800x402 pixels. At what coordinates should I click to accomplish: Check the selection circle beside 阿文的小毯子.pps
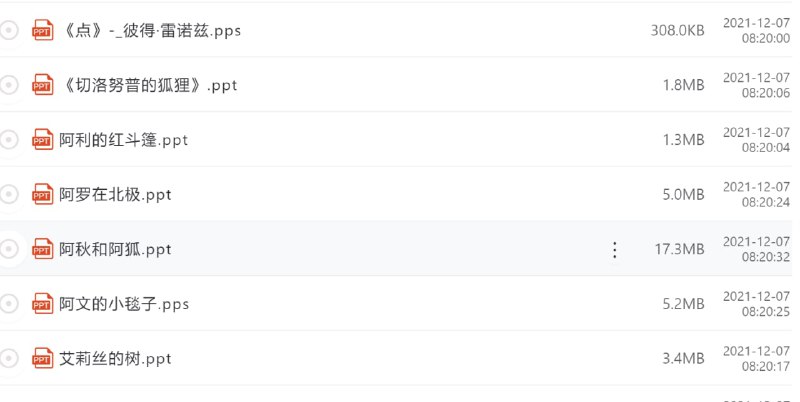9,303
